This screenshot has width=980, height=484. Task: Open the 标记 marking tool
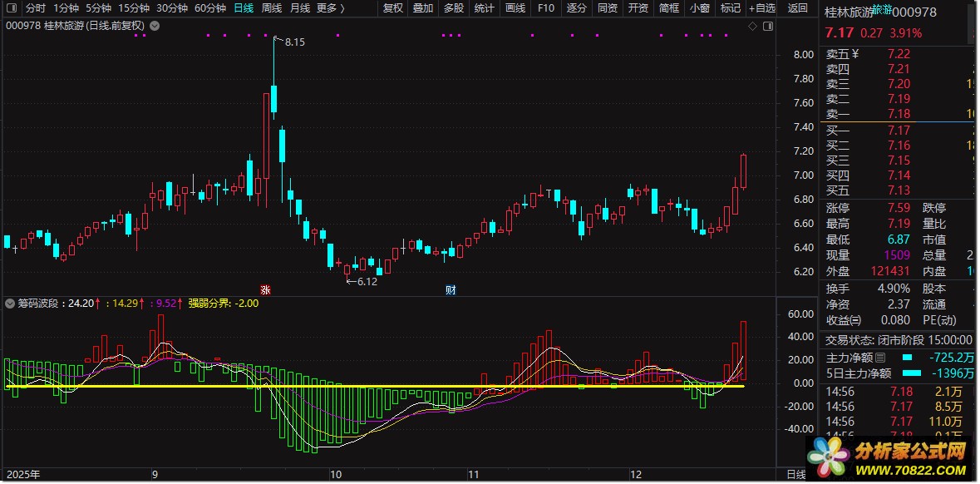[x=730, y=8]
